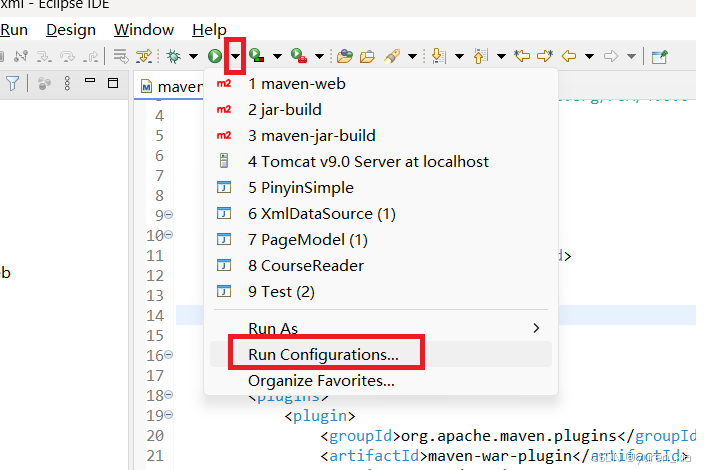
Task: Click the Search flashlight icon
Action: coord(392,56)
